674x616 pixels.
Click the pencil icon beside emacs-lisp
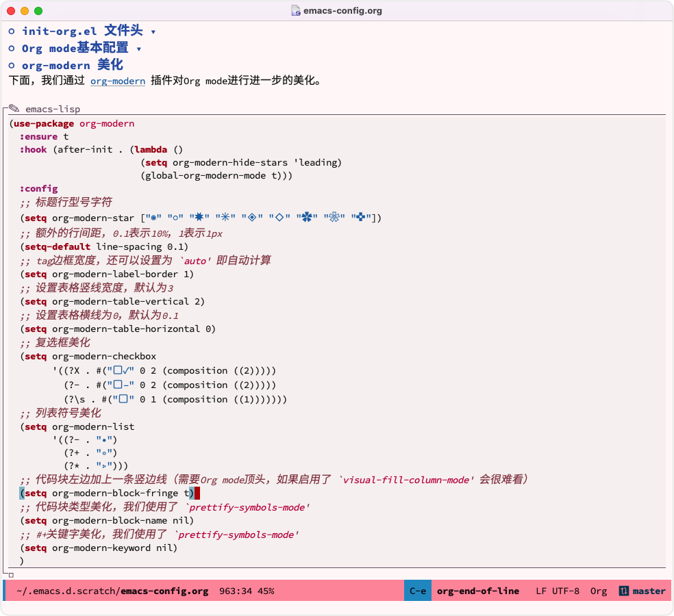click(x=14, y=108)
